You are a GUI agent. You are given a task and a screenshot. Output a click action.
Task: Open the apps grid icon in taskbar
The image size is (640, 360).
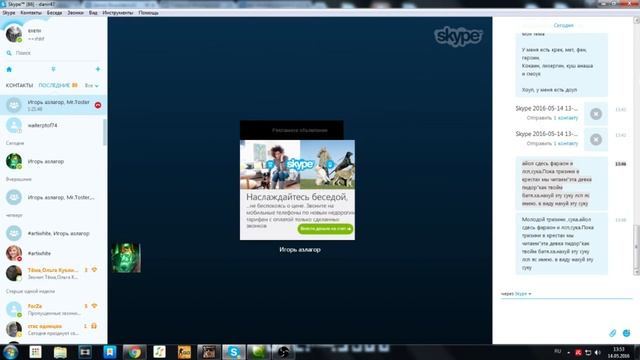point(36,352)
